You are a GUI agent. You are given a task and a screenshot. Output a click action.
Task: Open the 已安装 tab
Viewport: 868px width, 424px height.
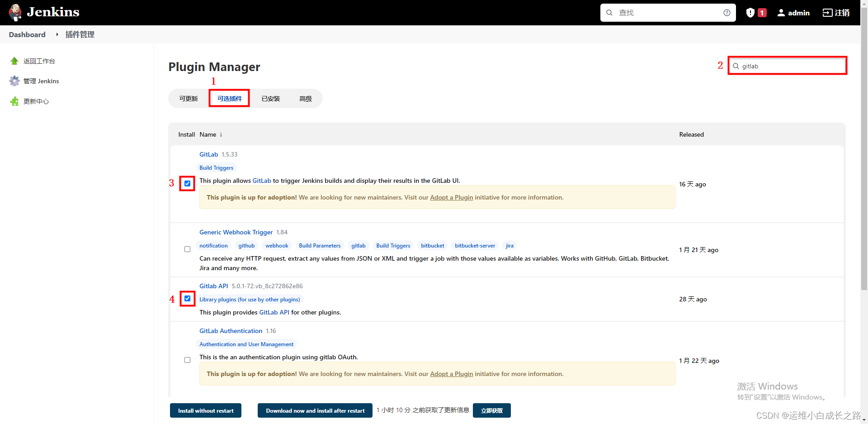click(271, 99)
